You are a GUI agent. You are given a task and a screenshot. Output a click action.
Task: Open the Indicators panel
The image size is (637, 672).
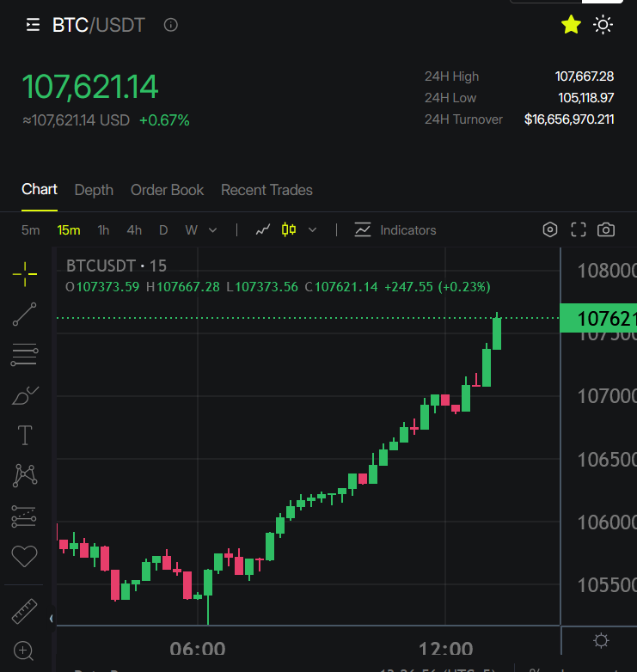395,230
